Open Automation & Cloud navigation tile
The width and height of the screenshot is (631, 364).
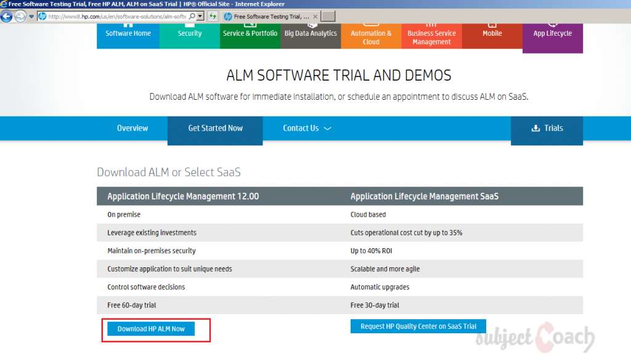coord(371,36)
